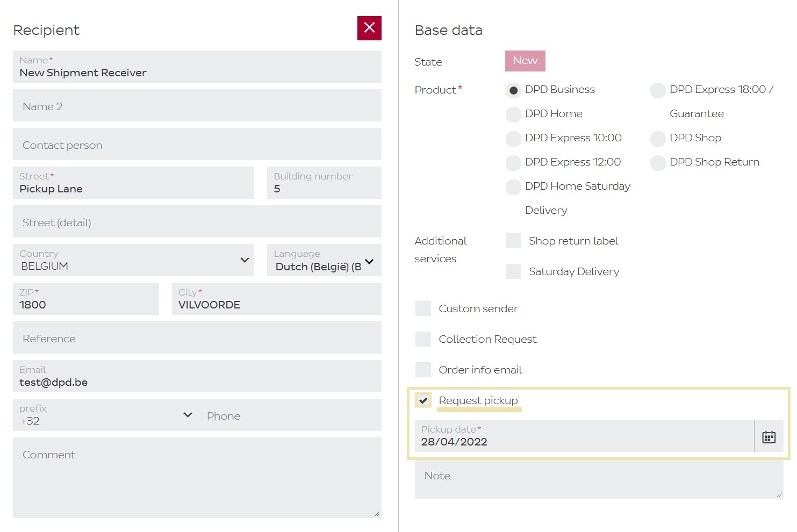Check the Shop return label option
Screen dimensions: 797x532
[514, 241]
